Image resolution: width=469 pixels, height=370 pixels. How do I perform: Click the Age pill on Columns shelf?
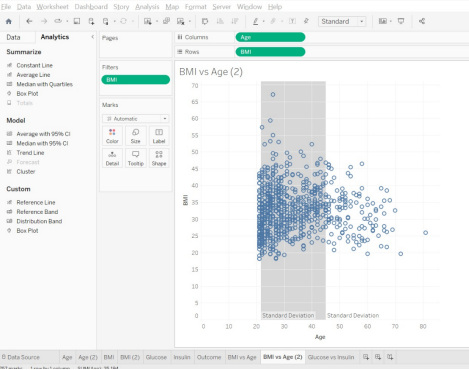coord(270,37)
